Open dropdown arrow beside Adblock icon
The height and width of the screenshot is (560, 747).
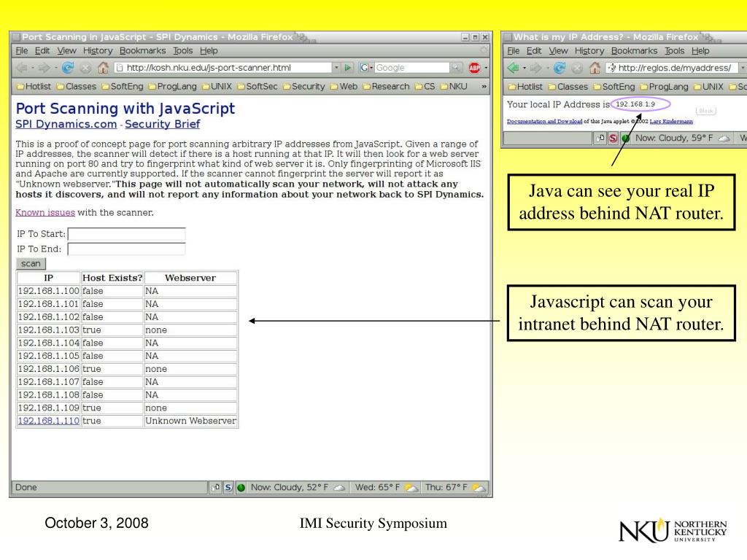pyautogui.click(x=486, y=68)
